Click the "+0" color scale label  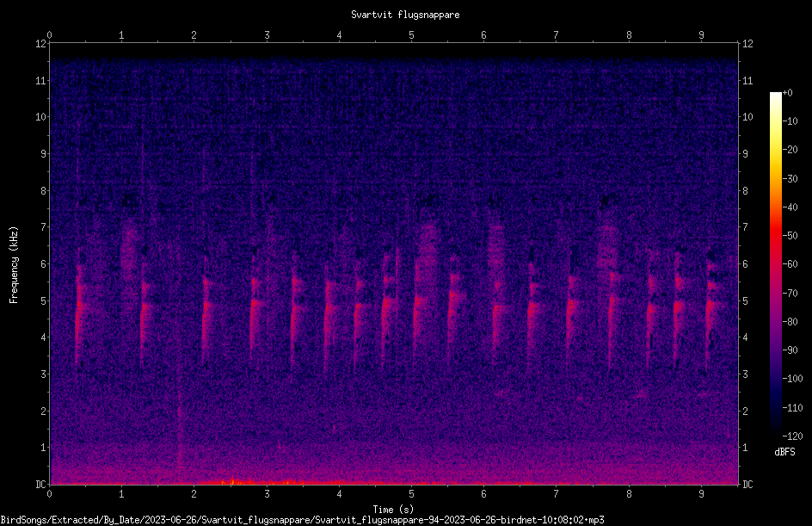pyautogui.click(x=787, y=93)
